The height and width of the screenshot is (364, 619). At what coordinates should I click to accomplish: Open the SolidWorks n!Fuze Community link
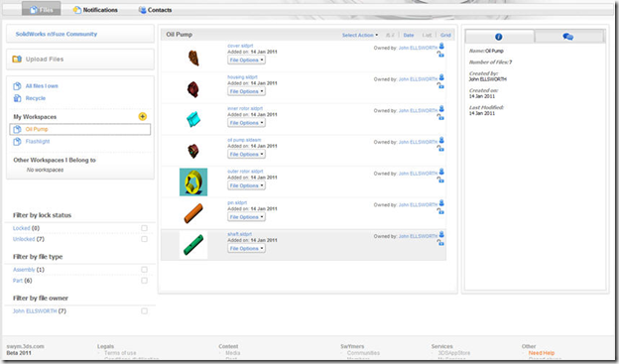click(57, 34)
